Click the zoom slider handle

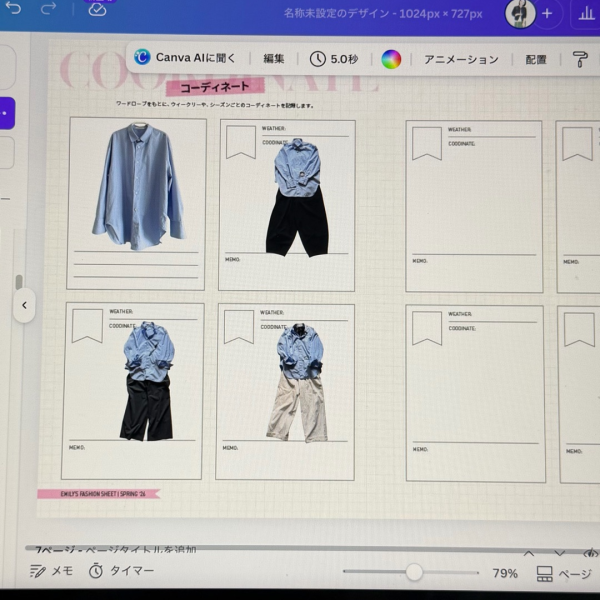coord(414,572)
